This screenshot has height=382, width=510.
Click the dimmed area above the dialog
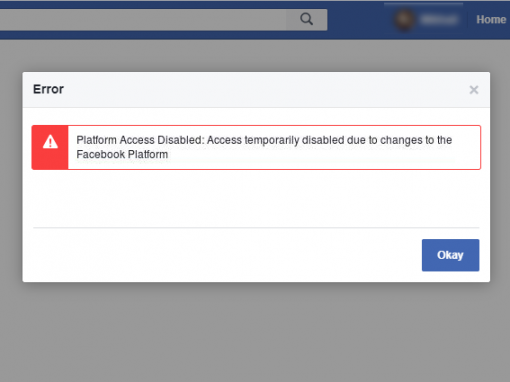[255, 56]
